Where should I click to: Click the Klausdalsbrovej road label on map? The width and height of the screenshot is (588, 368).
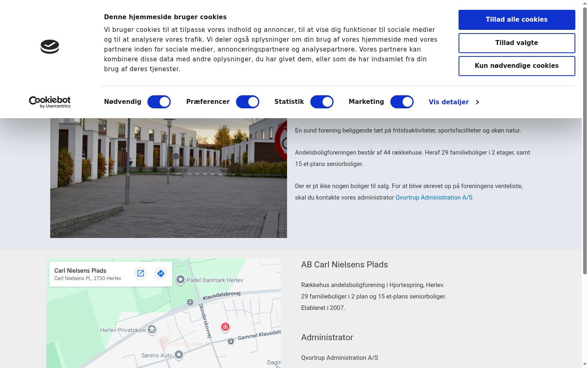point(222,295)
